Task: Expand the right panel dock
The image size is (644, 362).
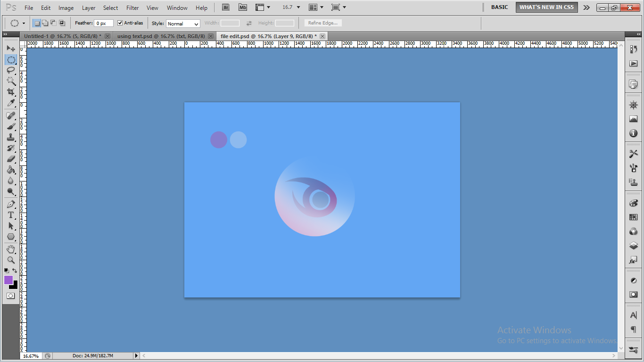Action: 638,35
